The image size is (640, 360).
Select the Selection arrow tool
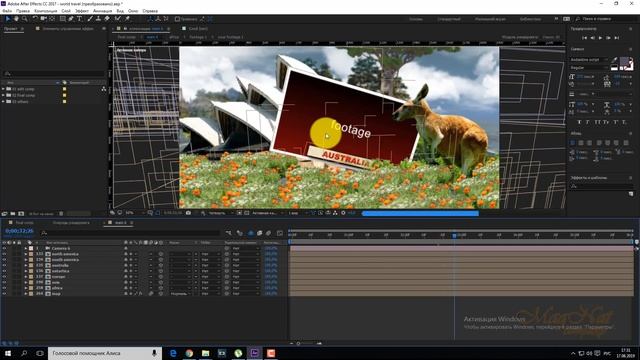tap(7, 19)
